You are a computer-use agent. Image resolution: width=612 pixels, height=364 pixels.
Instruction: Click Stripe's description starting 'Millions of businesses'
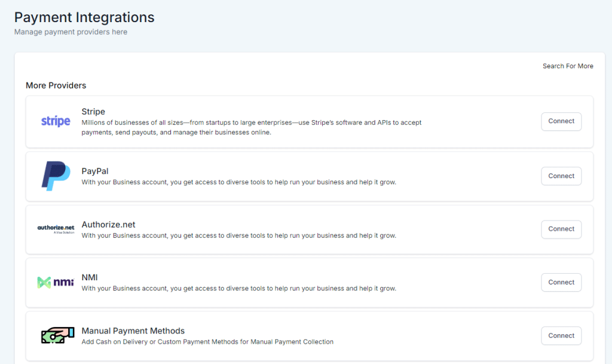click(x=252, y=127)
